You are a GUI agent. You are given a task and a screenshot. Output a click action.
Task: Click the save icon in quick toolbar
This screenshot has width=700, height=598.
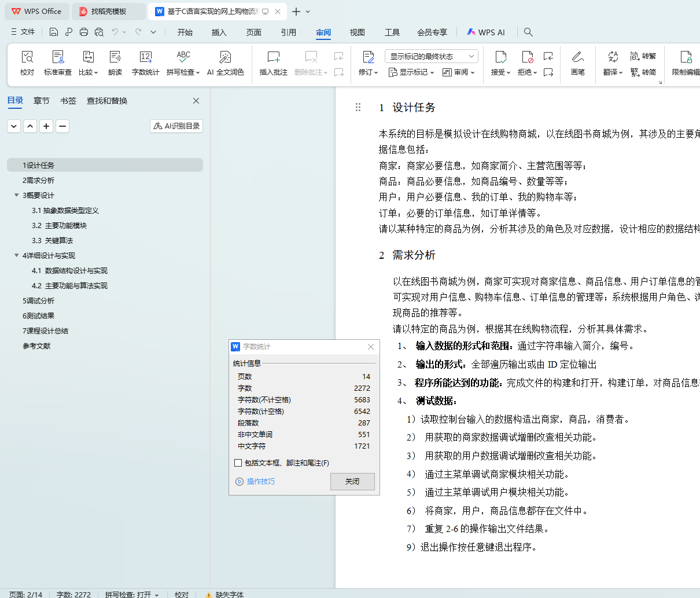point(54,32)
